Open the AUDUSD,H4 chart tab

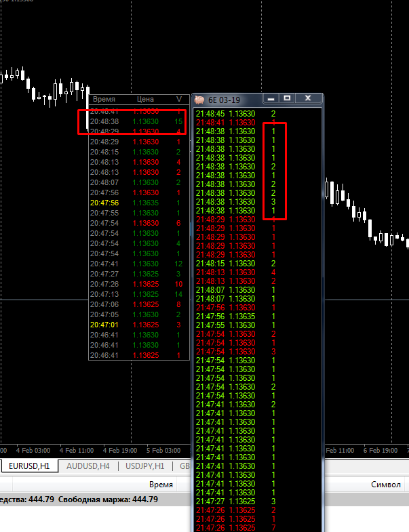[x=88, y=466]
